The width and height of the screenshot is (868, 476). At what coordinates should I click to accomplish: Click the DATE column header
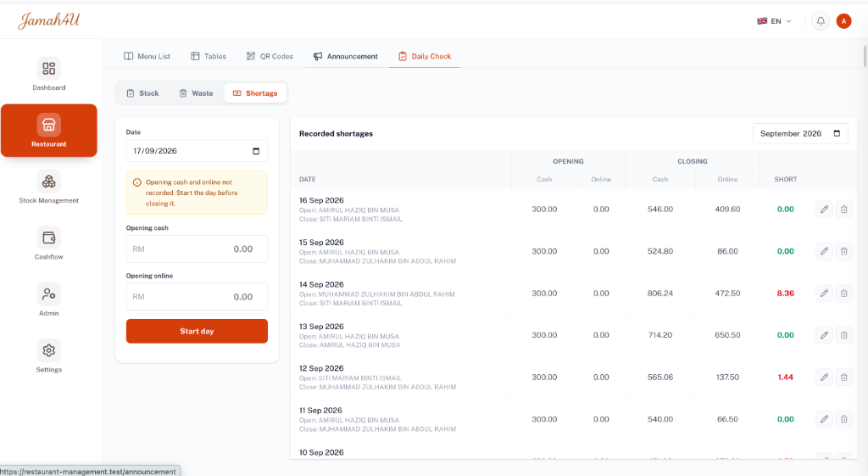[x=307, y=180]
